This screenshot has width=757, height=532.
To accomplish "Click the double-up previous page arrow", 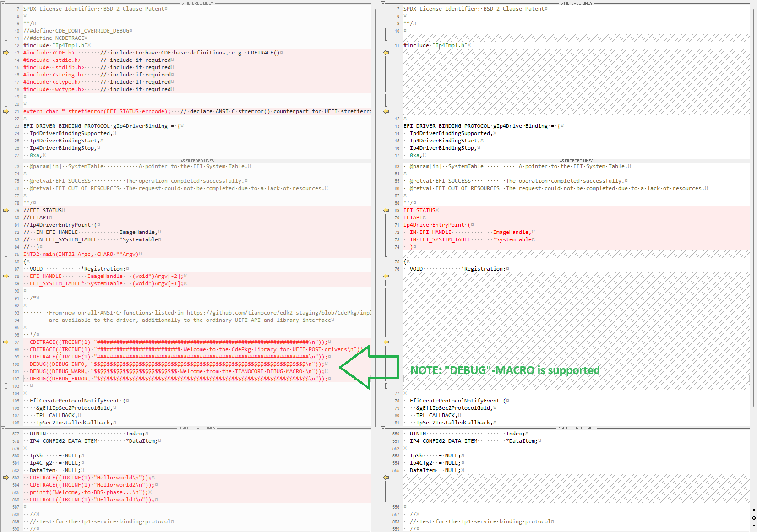I will click(754, 510).
